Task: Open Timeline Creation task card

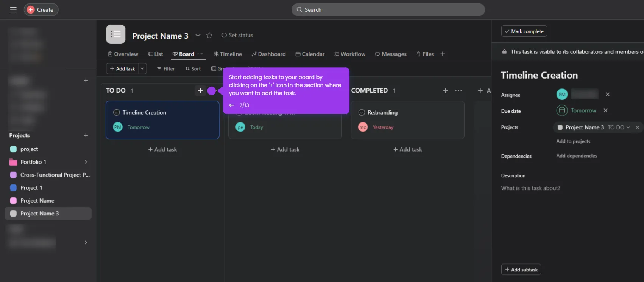Action: (162, 120)
